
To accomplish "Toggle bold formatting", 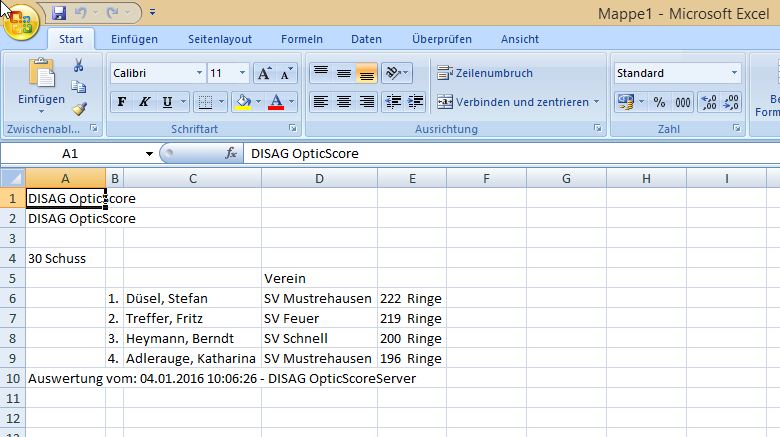I will (122, 102).
